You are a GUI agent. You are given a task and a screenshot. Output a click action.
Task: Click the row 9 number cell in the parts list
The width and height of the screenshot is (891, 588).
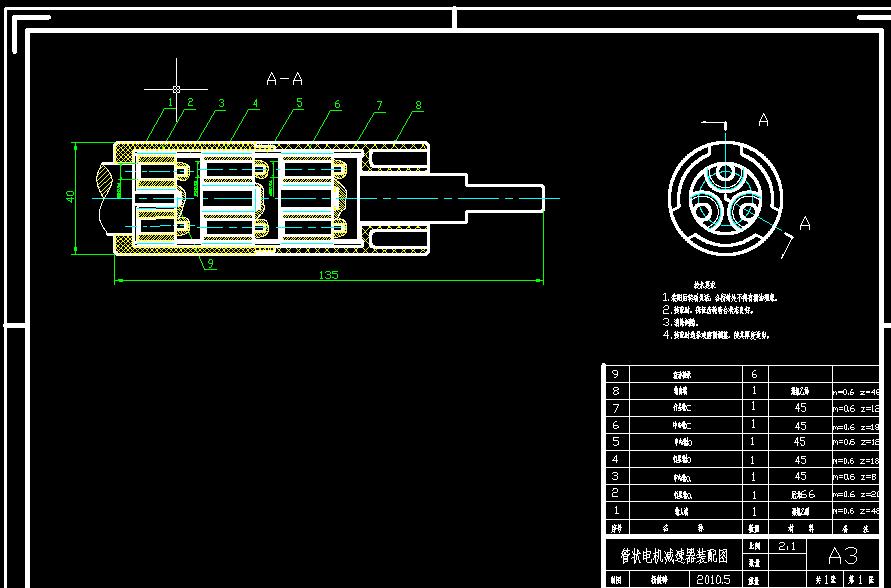tap(616, 374)
